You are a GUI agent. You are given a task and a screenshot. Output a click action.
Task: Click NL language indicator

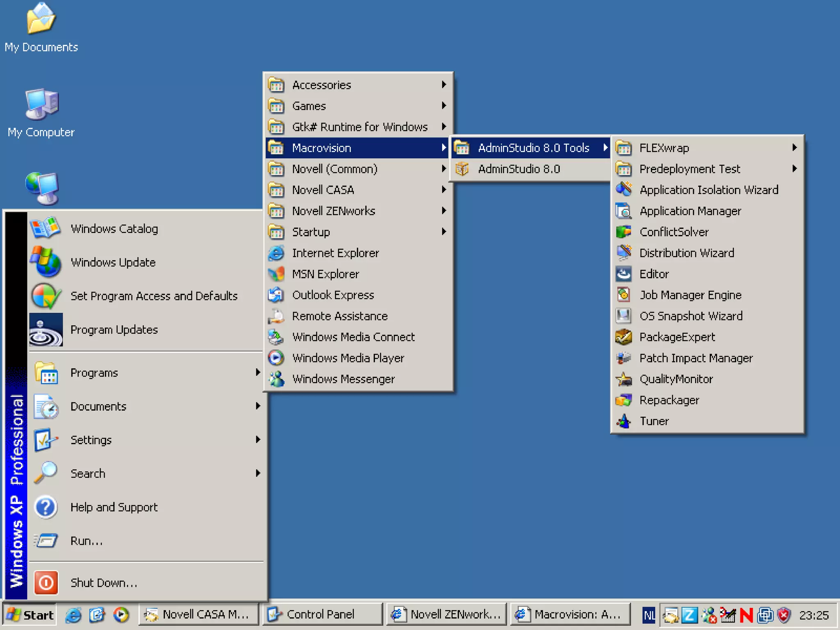648,615
